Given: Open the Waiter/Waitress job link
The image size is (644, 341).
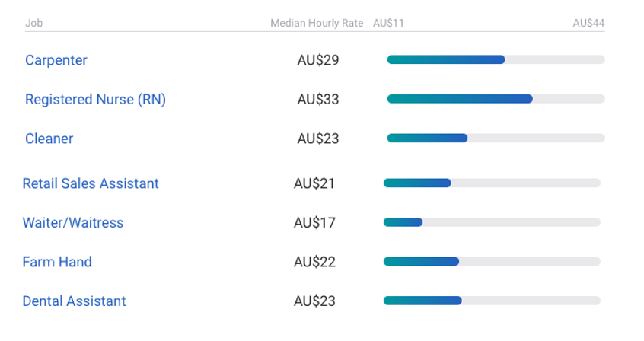Looking at the screenshot, I should pyautogui.click(x=73, y=223).
